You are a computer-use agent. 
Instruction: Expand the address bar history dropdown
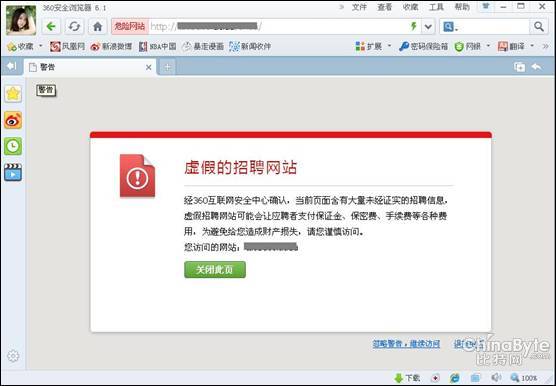[x=428, y=27]
